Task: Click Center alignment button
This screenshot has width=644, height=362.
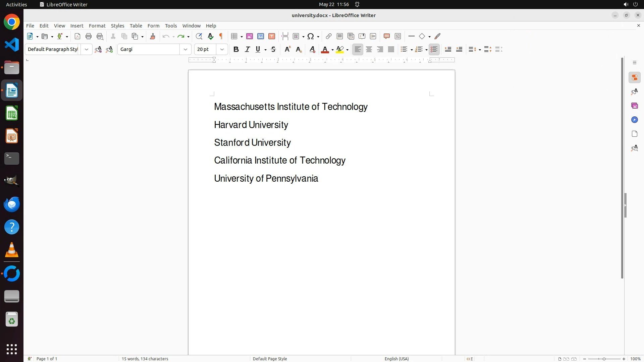Action: coord(369,50)
